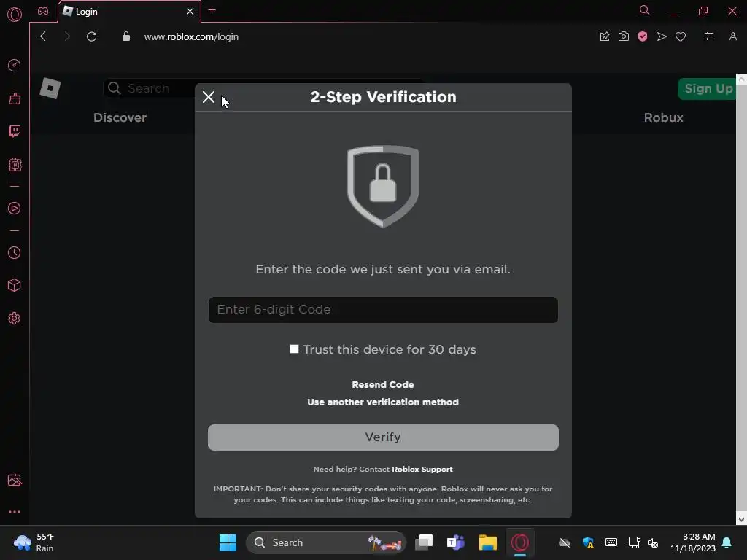Open the Discover tab on Roblox
This screenshot has height=560, width=747.
tap(120, 117)
